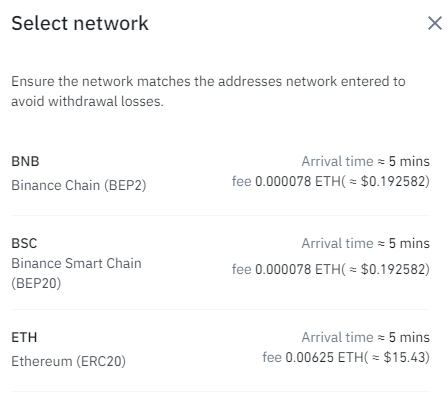The width and height of the screenshot is (448, 405).
Task: Choose Binance Smart Chain (BEP20)
Action: click(76, 273)
